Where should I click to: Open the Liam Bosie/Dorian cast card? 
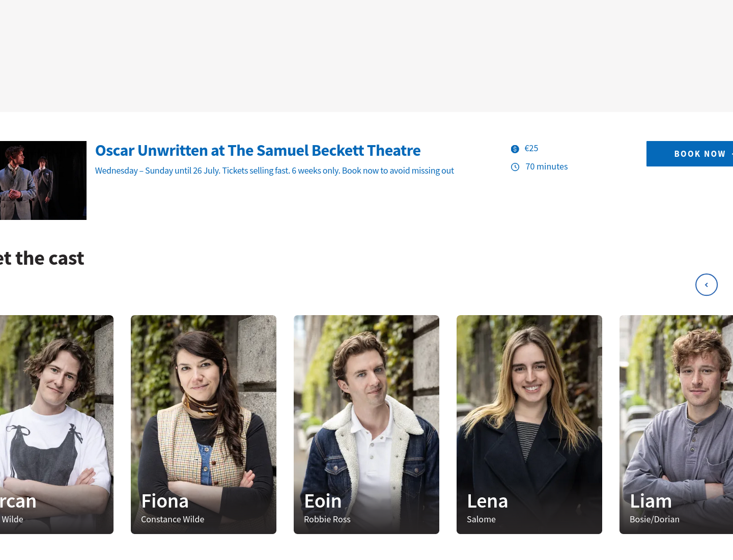(676, 425)
